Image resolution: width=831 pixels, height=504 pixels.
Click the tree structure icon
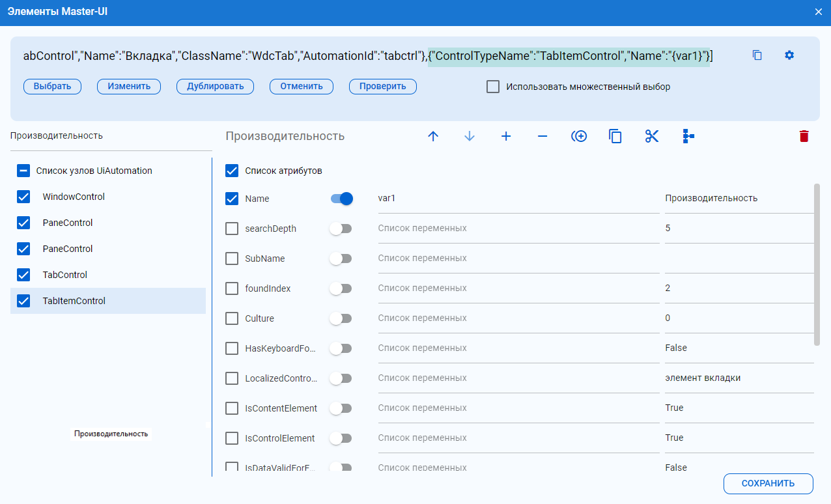click(x=688, y=136)
